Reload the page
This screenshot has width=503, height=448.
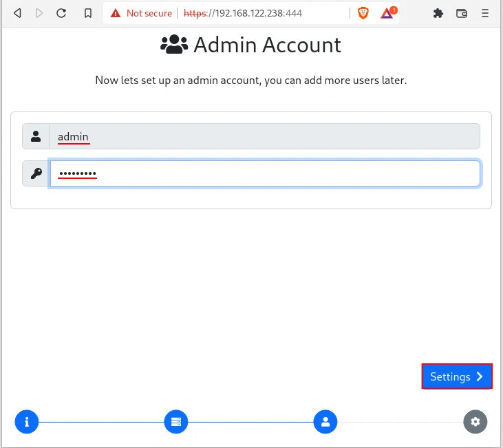coord(61,13)
